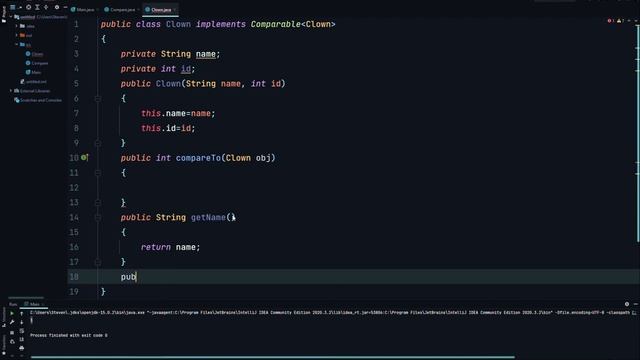
Task: Open Run panel settings gear
Action: tap(627, 304)
